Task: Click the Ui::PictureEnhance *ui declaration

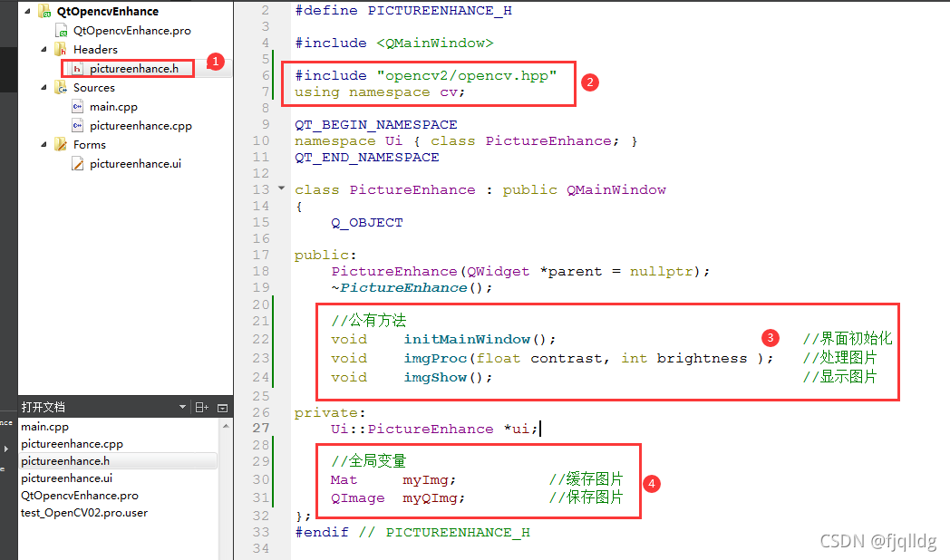Action: click(x=434, y=429)
